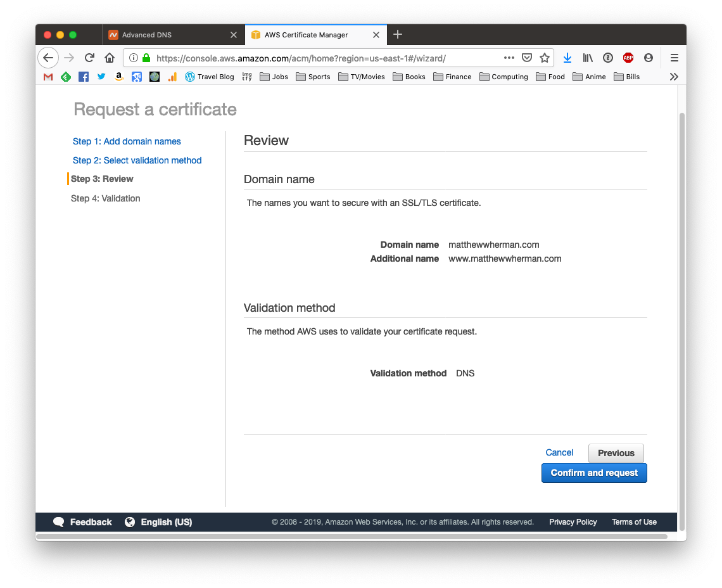Screen dimensions: 722x588
Task: Go to Step 1: Add domain names
Action: pyautogui.click(x=127, y=141)
